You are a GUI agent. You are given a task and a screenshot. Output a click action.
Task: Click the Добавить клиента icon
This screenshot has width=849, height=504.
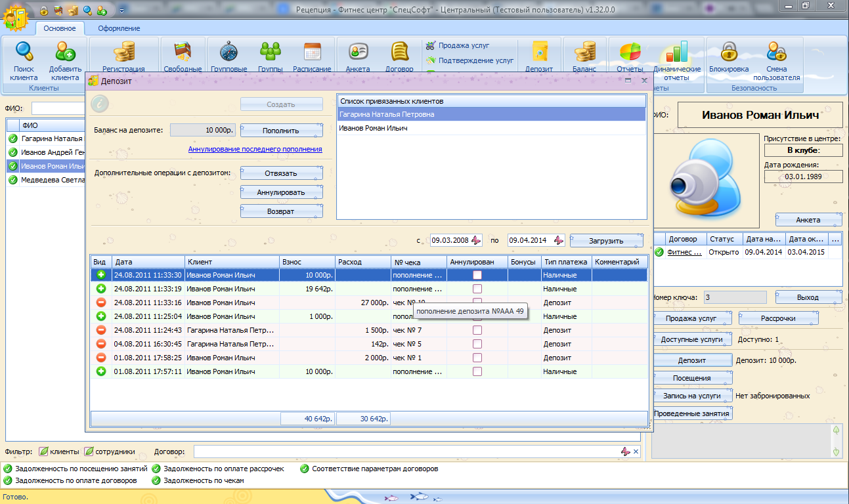coord(65,52)
